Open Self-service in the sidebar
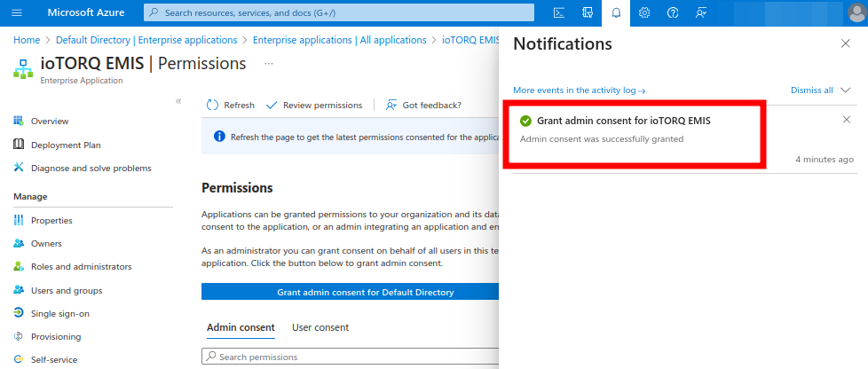 54,359
